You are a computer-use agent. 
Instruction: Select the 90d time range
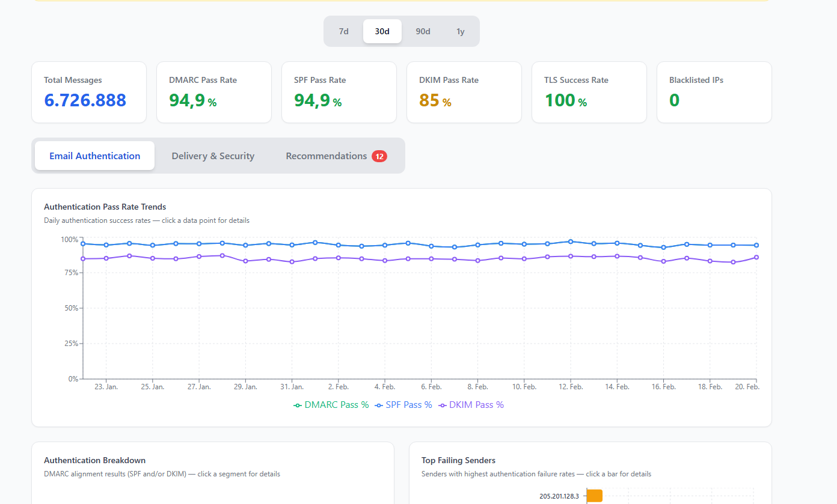click(423, 31)
